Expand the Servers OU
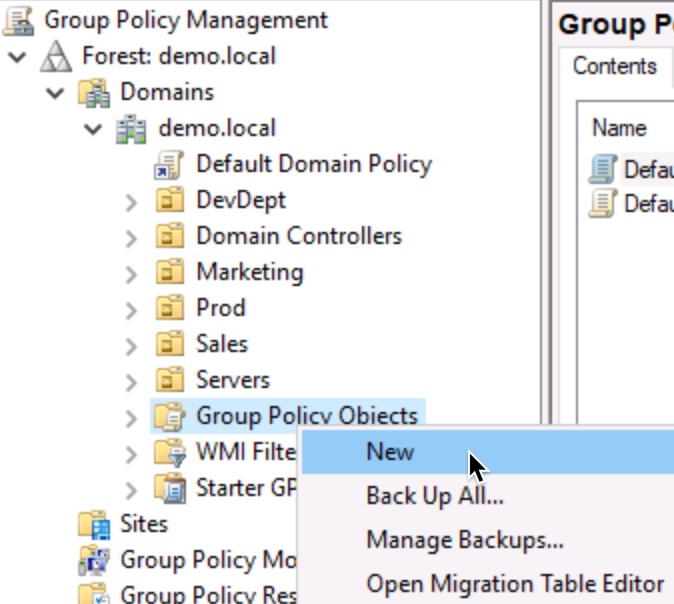 pos(131,383)
